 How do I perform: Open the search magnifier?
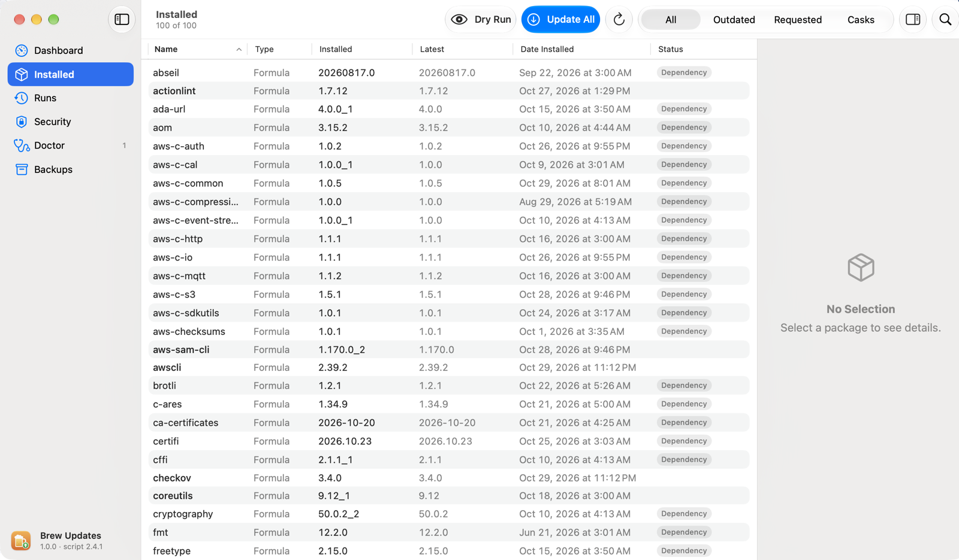(x=945, y=20)
